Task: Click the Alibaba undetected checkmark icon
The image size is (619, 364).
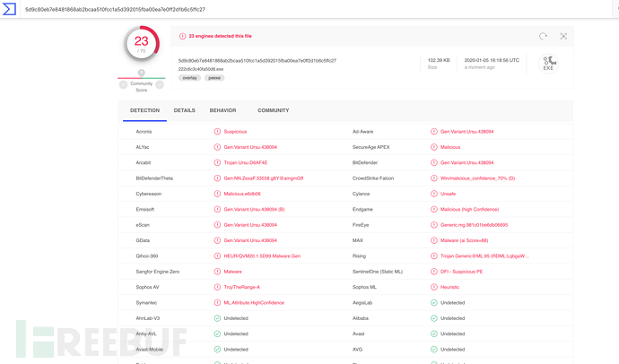Action: 434,318
